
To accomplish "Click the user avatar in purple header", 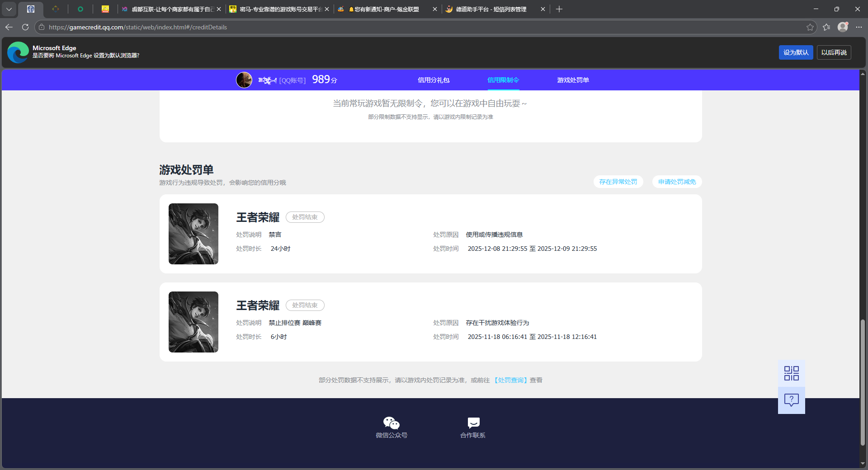I will tap(244, 80).
